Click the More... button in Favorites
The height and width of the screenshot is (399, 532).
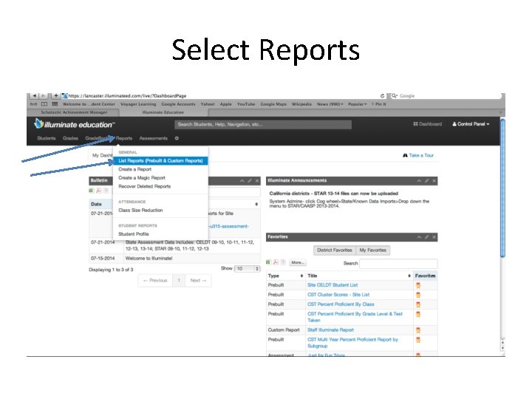click(298, 262)
